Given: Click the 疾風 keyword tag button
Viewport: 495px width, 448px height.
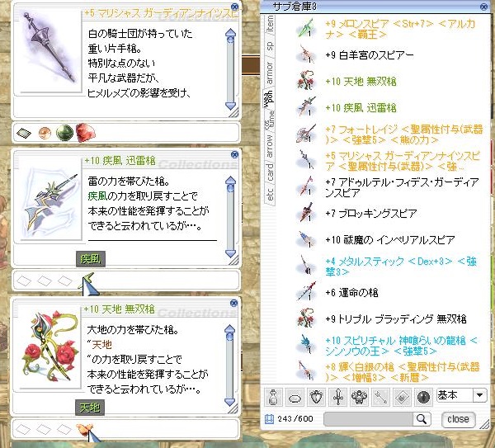Looking at the screenshot, I should (x=91, y=259).
